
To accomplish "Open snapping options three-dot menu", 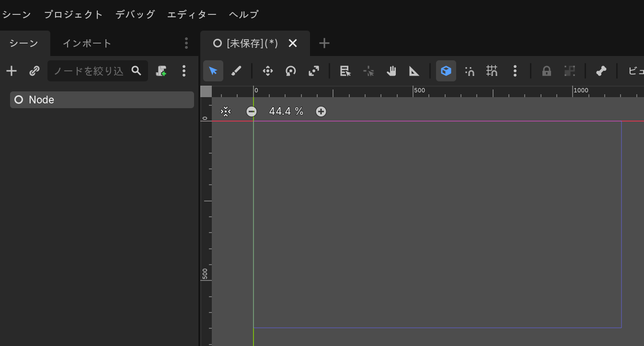I will tap(515, 71).
